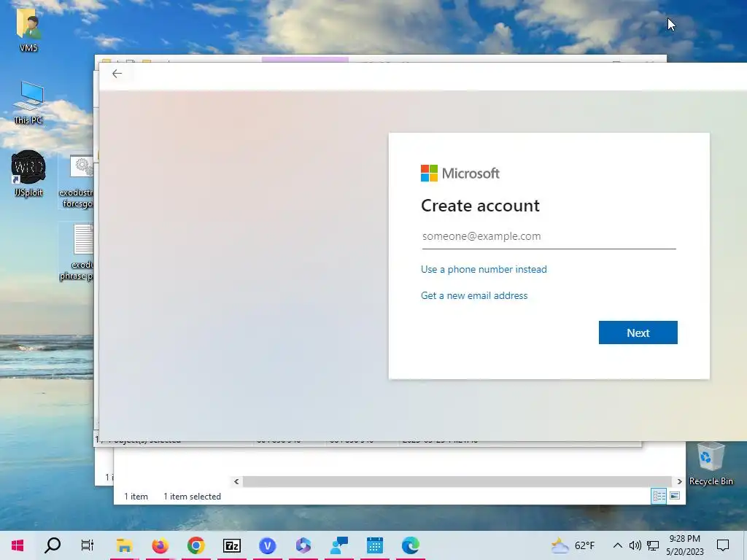Image resolution: width=747 pixels, height=560 pixels.
Task: Open the purple swirl app in the taskbar
Action: coord(303,545)
